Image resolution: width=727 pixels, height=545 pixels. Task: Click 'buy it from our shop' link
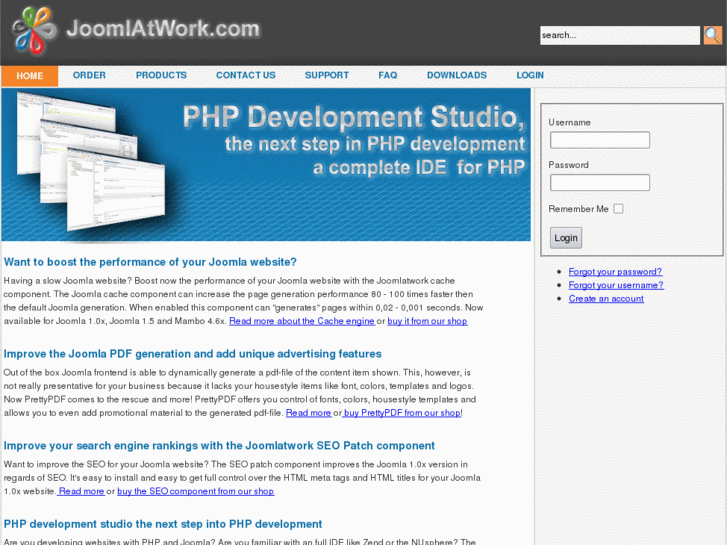(427, 321)
